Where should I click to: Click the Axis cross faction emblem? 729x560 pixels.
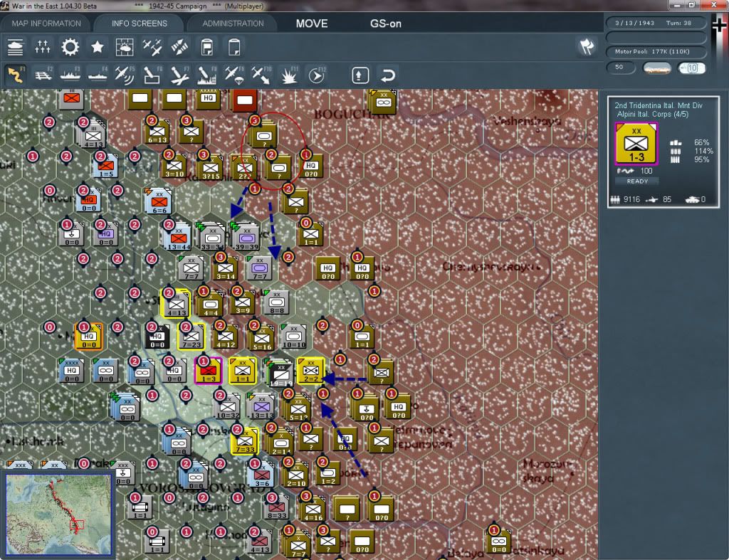click(x=718, y=24)
